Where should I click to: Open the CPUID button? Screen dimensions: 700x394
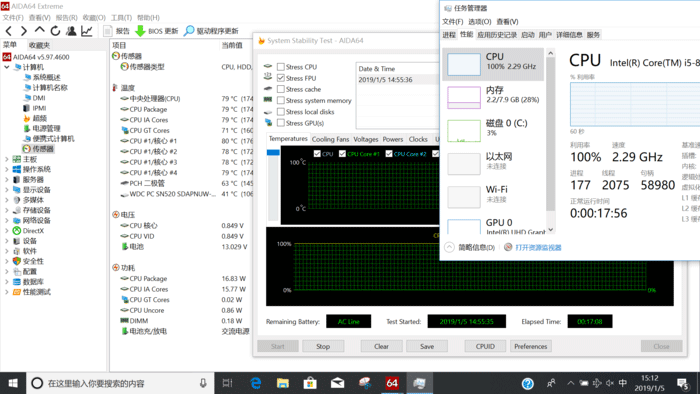point(485,346)
